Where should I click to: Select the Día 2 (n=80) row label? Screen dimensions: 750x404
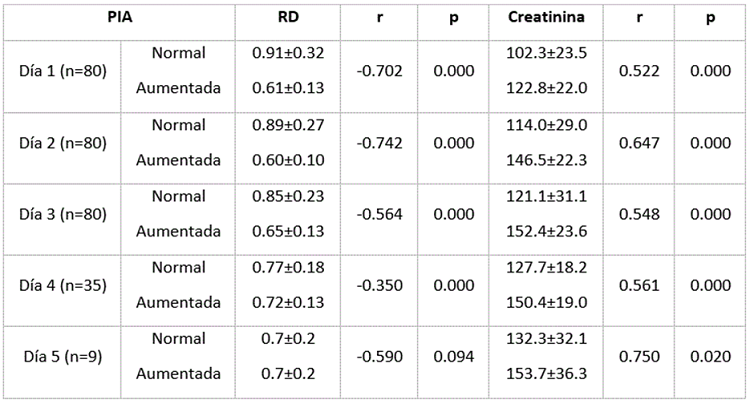click(62, 143)
